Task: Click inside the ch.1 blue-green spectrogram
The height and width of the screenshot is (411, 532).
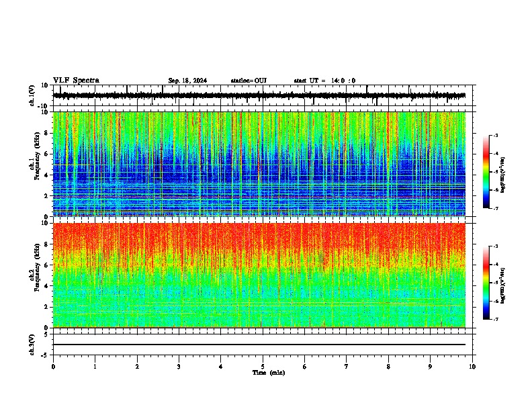Action: [259, 164]
